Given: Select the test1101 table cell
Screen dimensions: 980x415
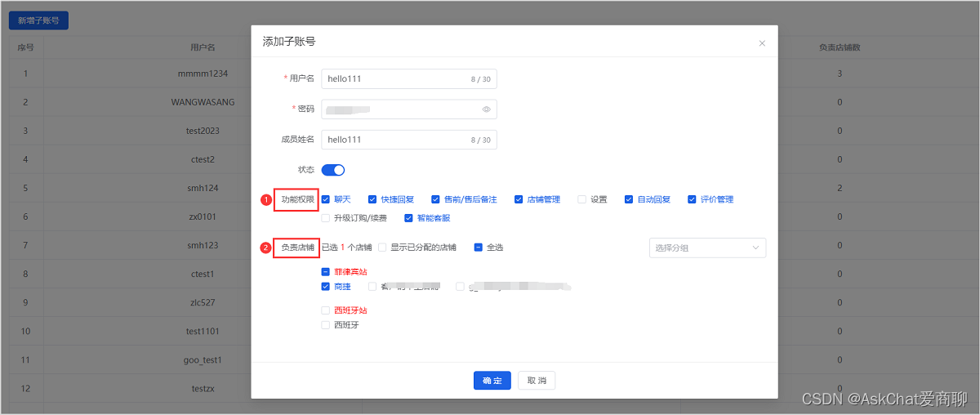Looking at the screenshot, I should [x=203, y=331].
